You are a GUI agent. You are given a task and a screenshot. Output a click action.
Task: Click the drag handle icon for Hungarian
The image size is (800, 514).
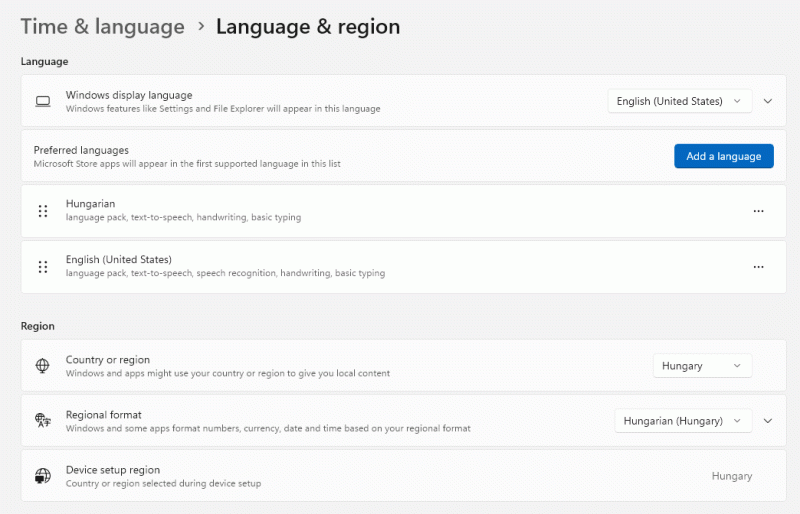tap(43, 211)
